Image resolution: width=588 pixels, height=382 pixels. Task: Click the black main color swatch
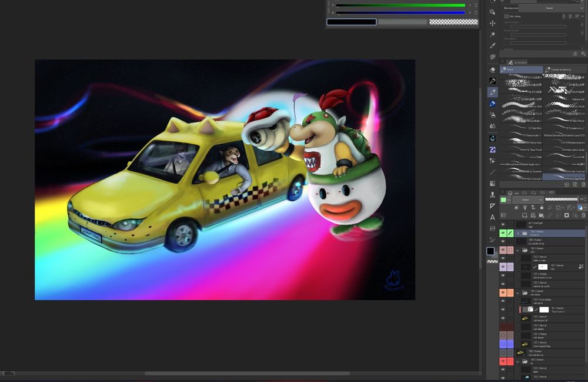490,251
